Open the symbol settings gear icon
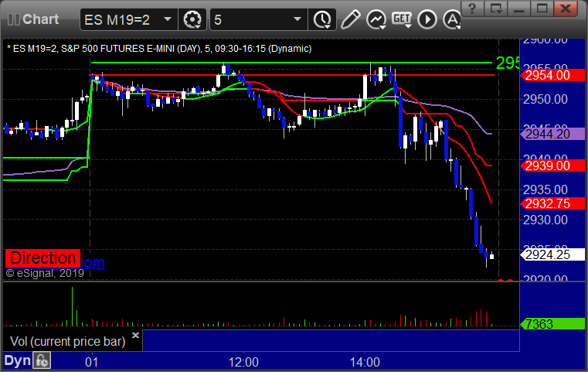The image size is (588, 372). pyautogui.click(x=192, y=19)
